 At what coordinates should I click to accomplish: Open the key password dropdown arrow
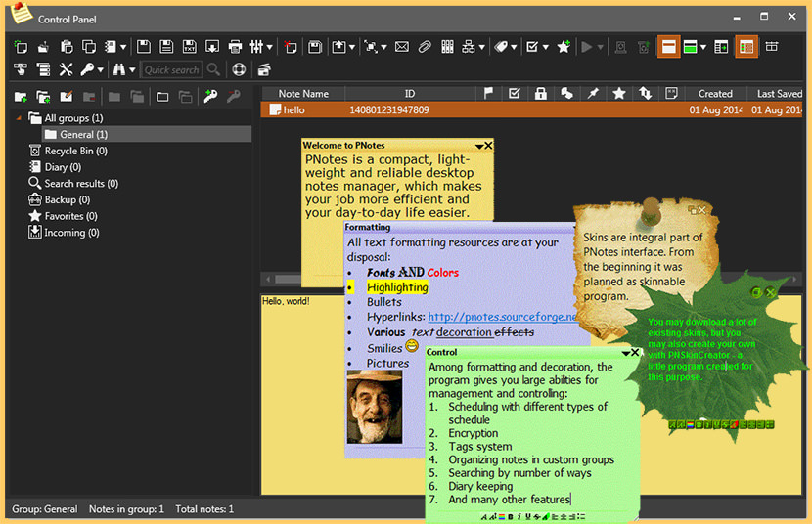[x=100, y=70]
